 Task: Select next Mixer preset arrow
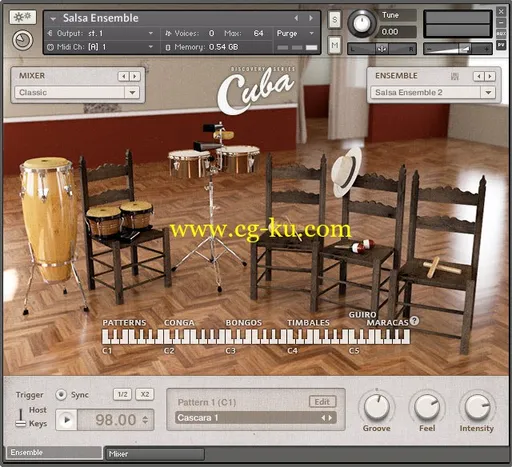click(x=135, y=76)
